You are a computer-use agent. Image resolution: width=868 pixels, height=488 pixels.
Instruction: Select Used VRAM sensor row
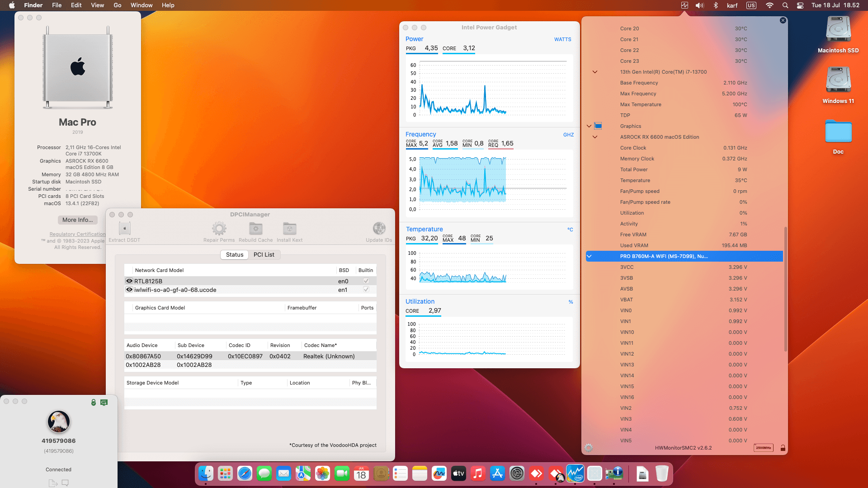(x=684, y=245)
